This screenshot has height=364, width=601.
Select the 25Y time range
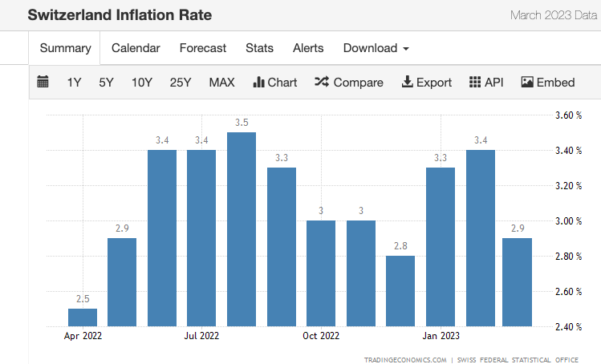pos(181,83)
